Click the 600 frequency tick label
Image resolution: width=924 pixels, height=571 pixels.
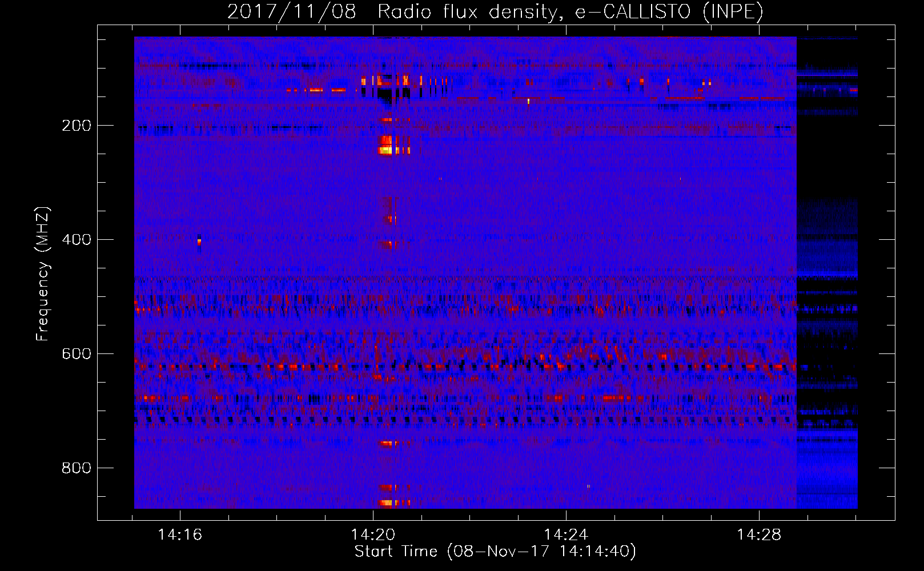(x=77, y=354)
